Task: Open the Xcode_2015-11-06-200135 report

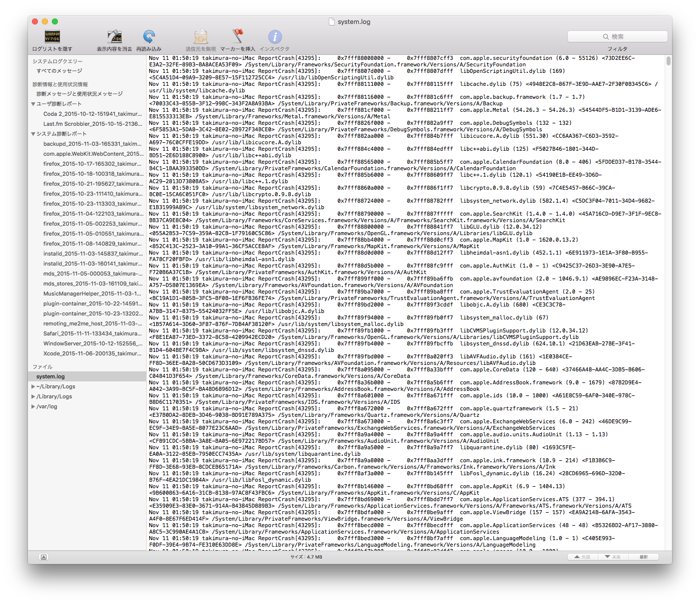Action: tap(93, 353)
